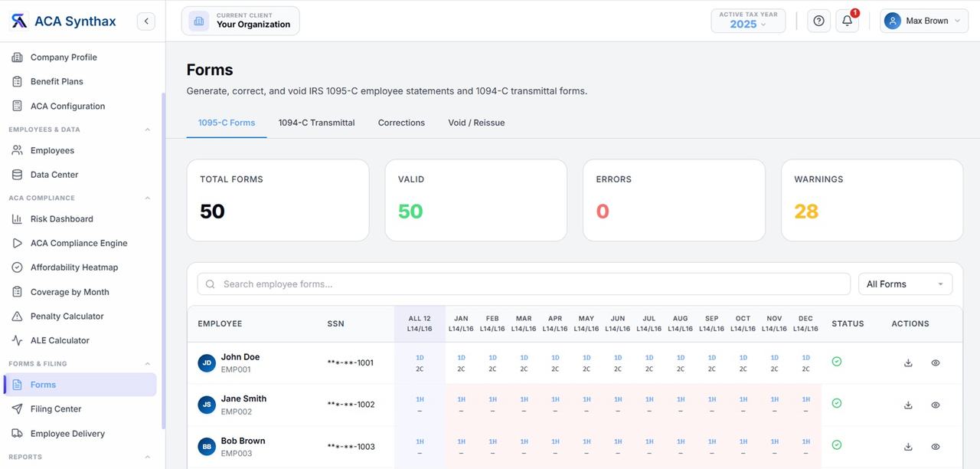980x469 pixels.
Task: View John Doe's form with eye icon
Action: pos(936,363)
